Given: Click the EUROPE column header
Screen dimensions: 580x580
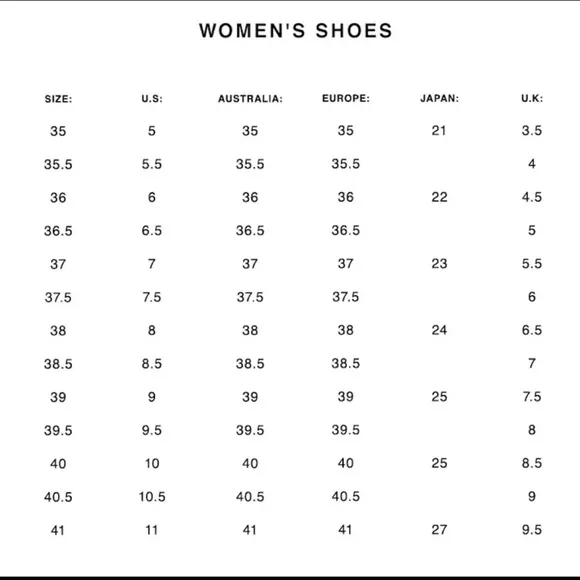Looking at the screenshot, I should click(x=346, y=98).
